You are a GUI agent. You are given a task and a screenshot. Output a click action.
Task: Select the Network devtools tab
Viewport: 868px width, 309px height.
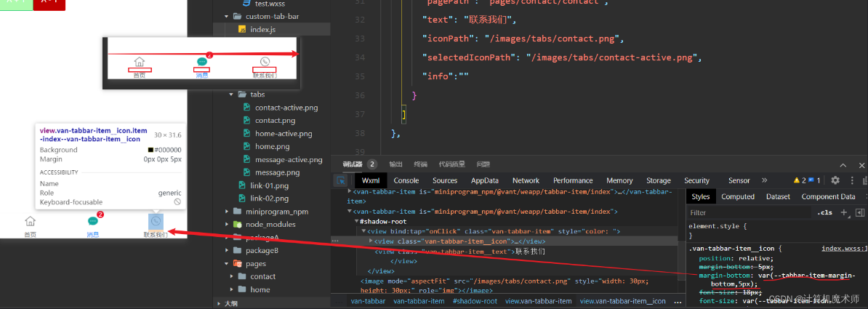click(x=526, y=180)
